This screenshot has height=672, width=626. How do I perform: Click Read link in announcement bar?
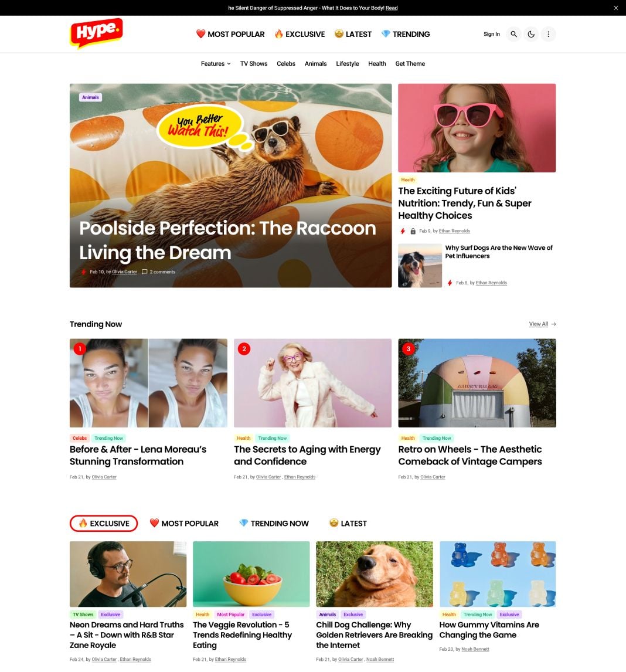391,8
